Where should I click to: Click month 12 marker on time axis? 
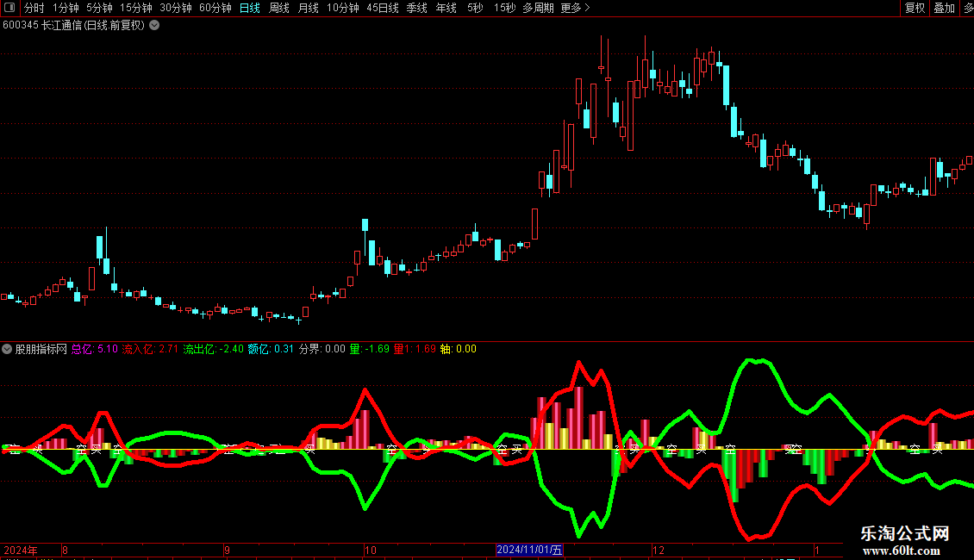click(x=659, y=550)
